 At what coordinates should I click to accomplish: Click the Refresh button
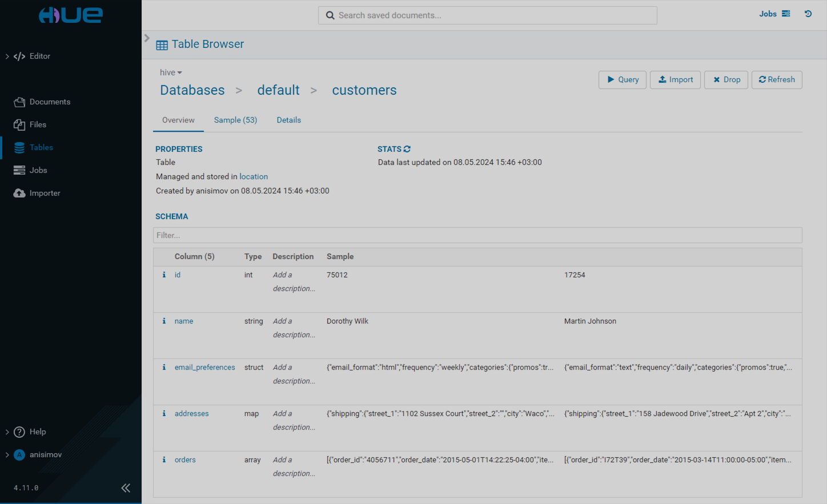(777, 80)
